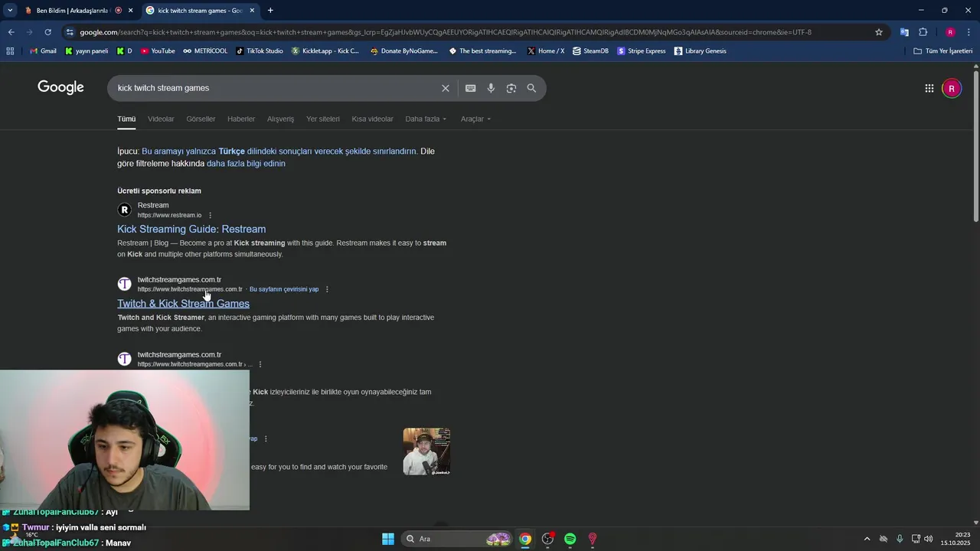The image size is (980, 551).
Task: Click the microphone tray icon
Action: click(x=900, y=539)
